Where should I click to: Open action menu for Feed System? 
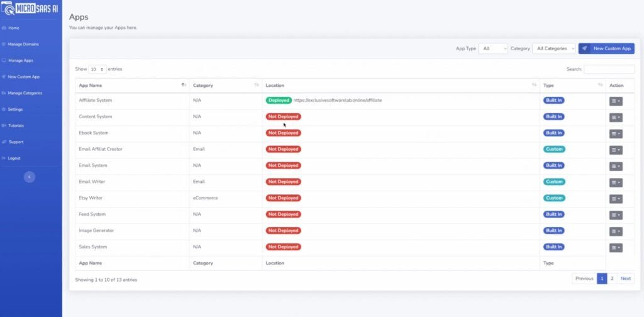pyautogui.click(x=616, y=215)
